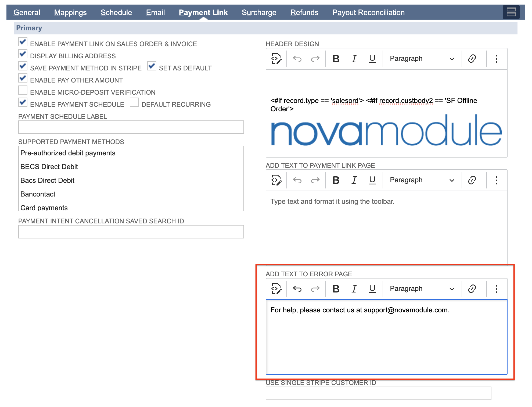Click the novamodule logo in Header Design
The image size is (532, 407).
click(386, 130)
